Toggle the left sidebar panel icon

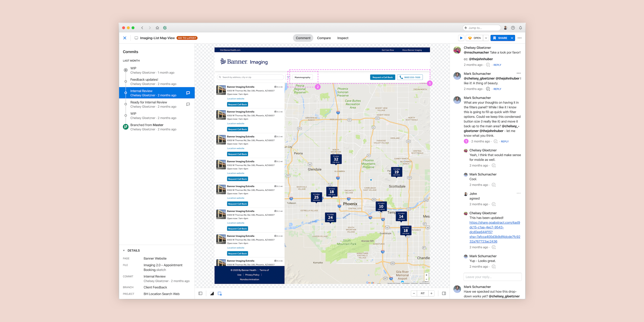click(x=200, y=293)
